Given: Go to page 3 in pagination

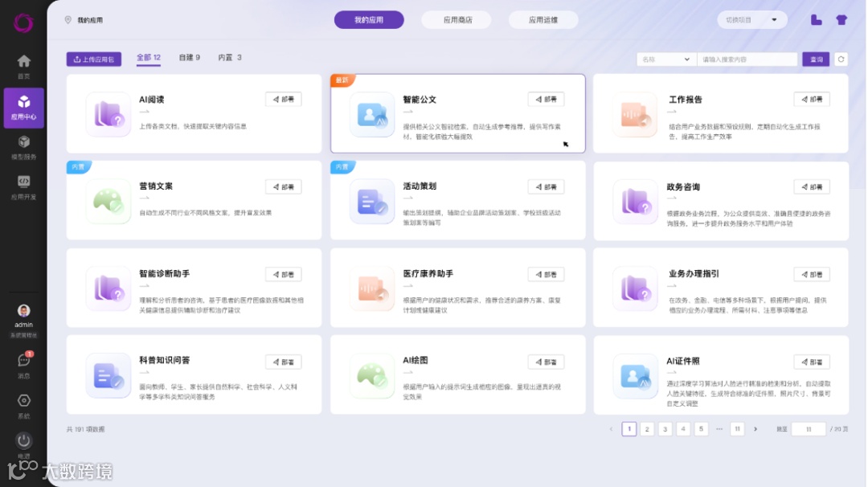Looking at the screenshot, I should [665, 429].
